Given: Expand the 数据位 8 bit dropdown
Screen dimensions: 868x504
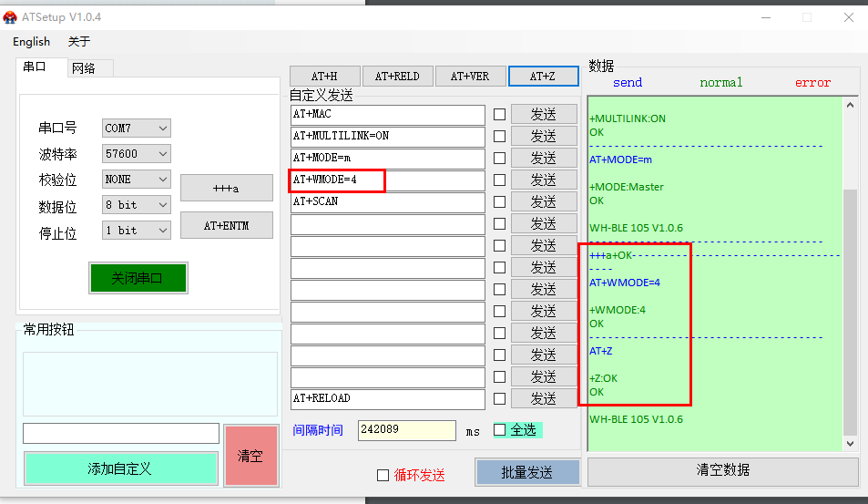Looking at the screenshot, I should pos(136,205).
